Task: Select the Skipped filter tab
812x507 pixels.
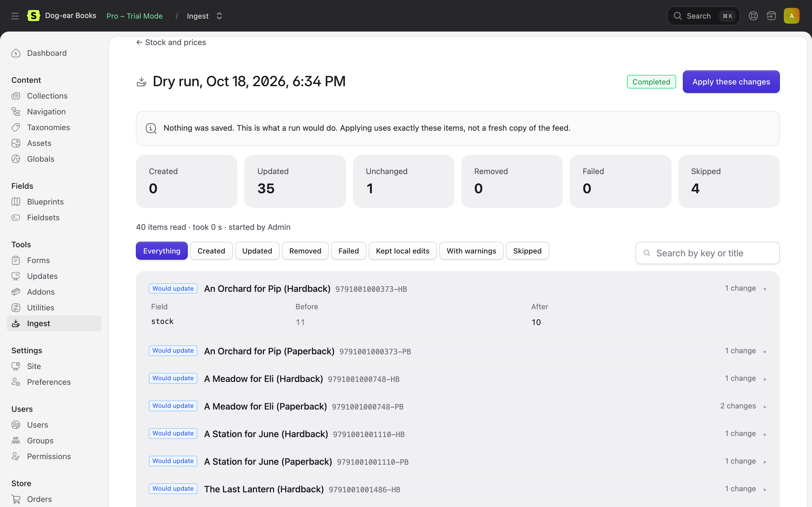Action: coord(527,251)
